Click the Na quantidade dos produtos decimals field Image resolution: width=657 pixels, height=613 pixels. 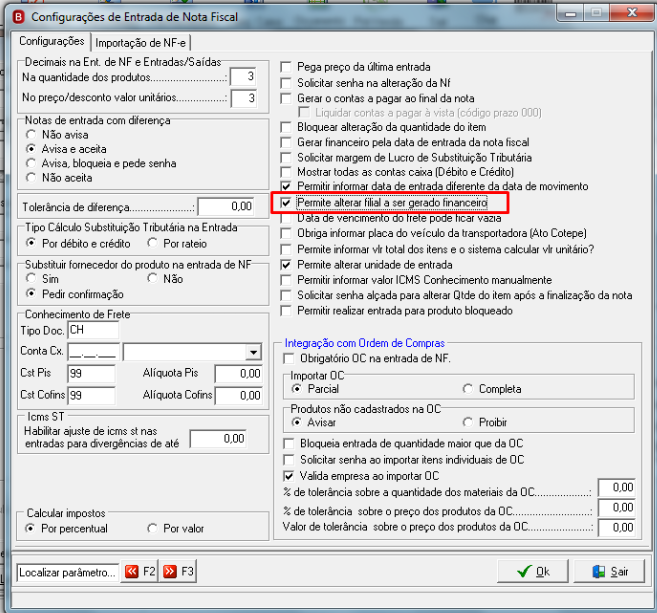pyautogui.click(x=243, y=77)
